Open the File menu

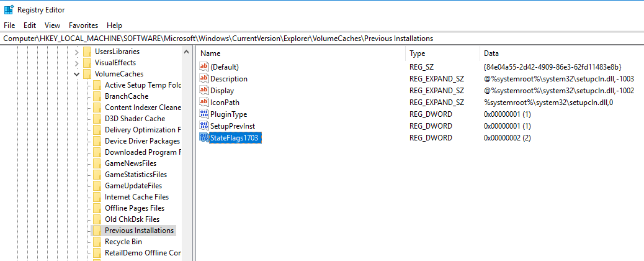[x=9, y=25]
